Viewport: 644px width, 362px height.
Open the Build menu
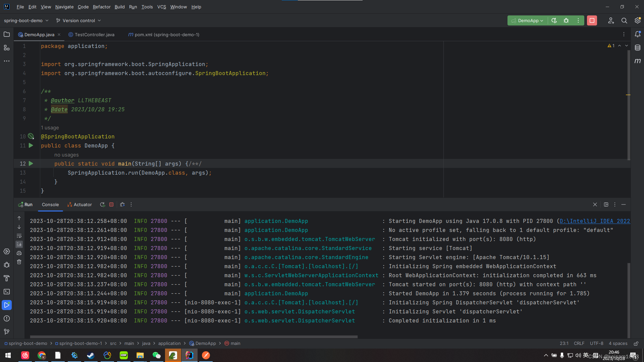[x=120, y=7]
